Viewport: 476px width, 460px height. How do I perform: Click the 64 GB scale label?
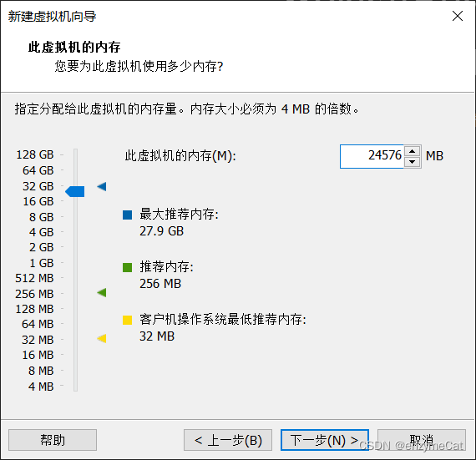[38, 170]
